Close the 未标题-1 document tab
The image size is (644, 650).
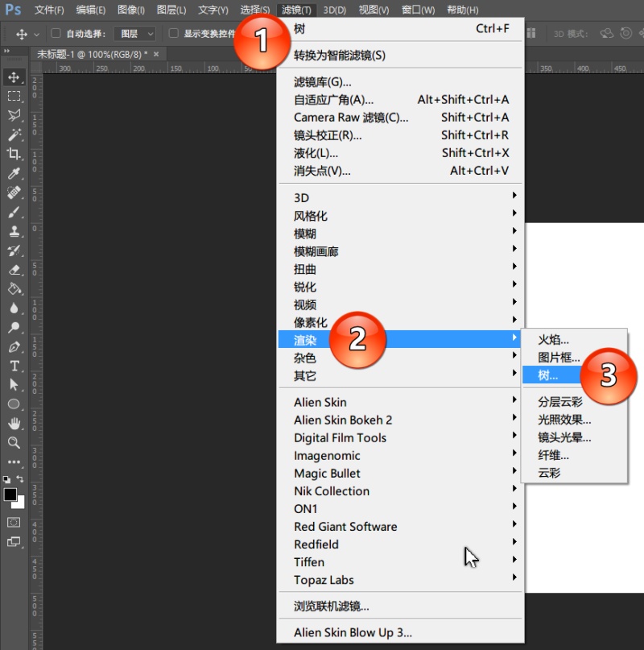coord(156,54)
